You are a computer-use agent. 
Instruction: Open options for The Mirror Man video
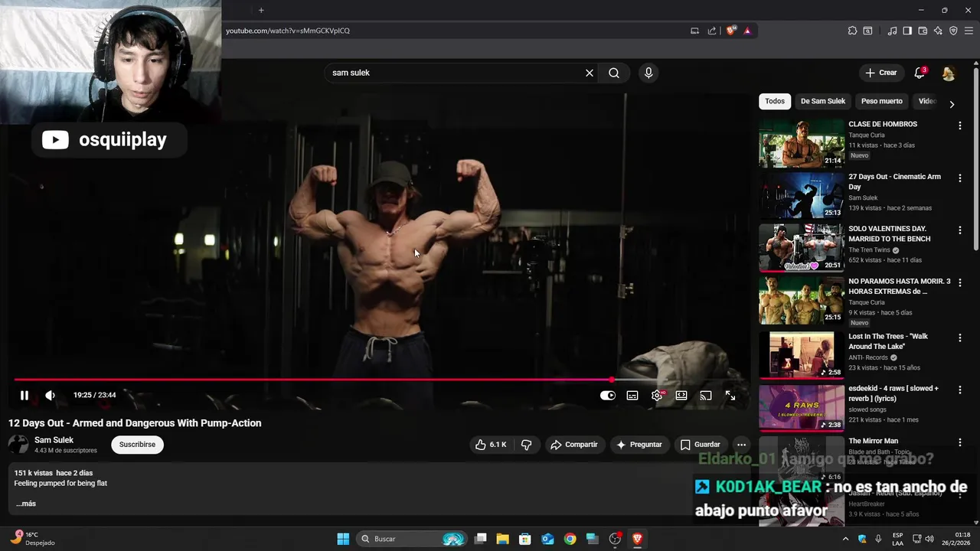pyautogui.click(x=959, y=443)
